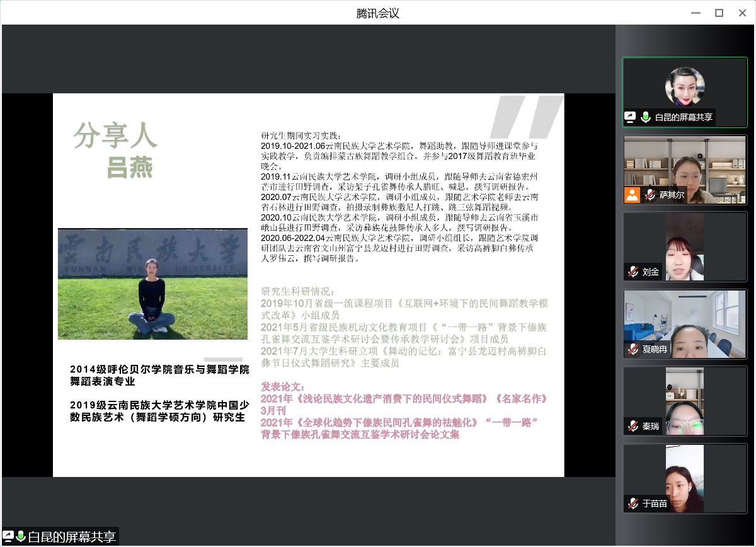This screenshot has height=547, width=756.
Task: Select 白昆's avatar in the participant strip
Action: point(685,87)
